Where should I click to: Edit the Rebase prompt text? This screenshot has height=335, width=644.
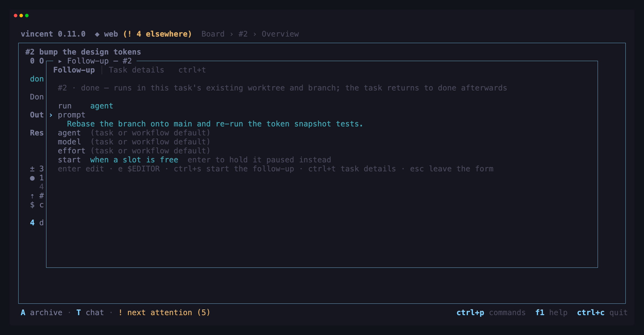(215, 124)
